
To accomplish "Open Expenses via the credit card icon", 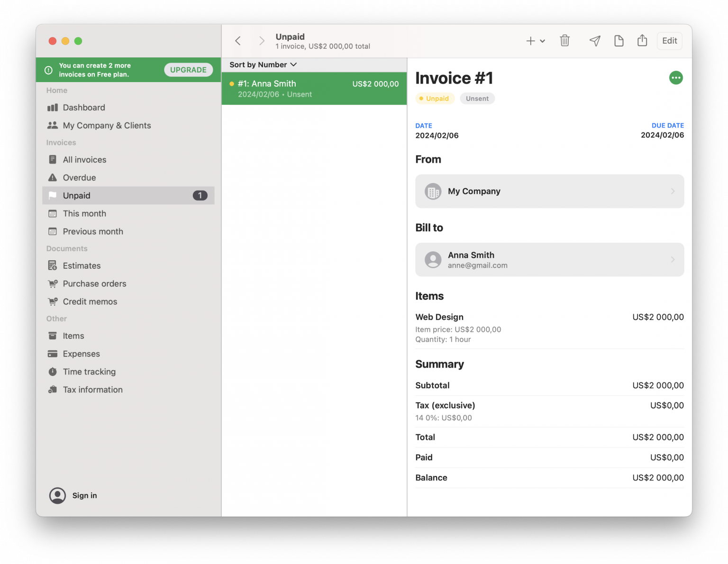I will (53, 354).
